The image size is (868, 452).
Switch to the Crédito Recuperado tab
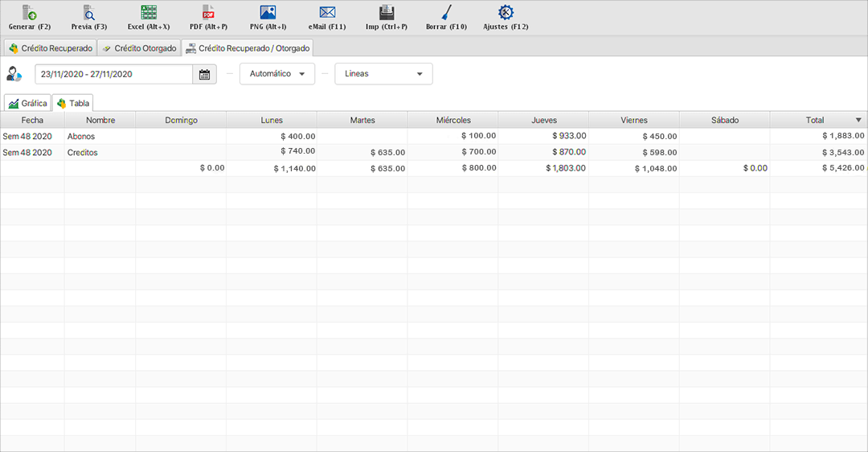click(50, 48)
